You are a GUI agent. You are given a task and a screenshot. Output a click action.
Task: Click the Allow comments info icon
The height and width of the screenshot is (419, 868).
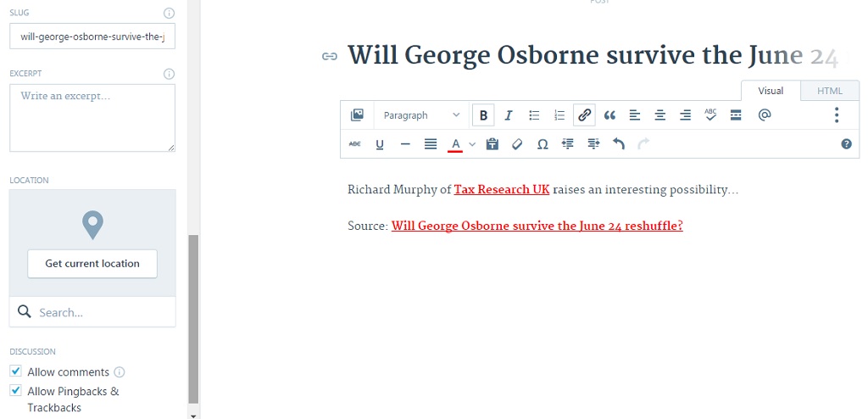tap(119, 372)
